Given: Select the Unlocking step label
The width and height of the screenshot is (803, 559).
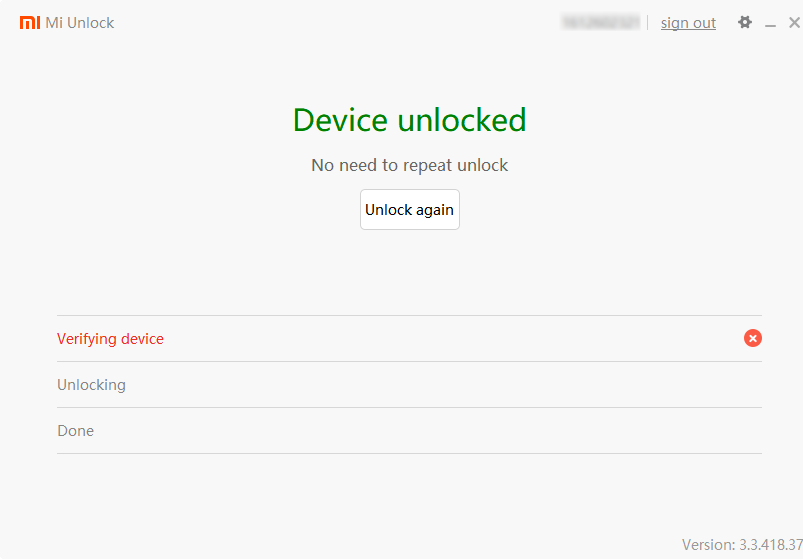Looking at the screenshot, I should (91, 385).
